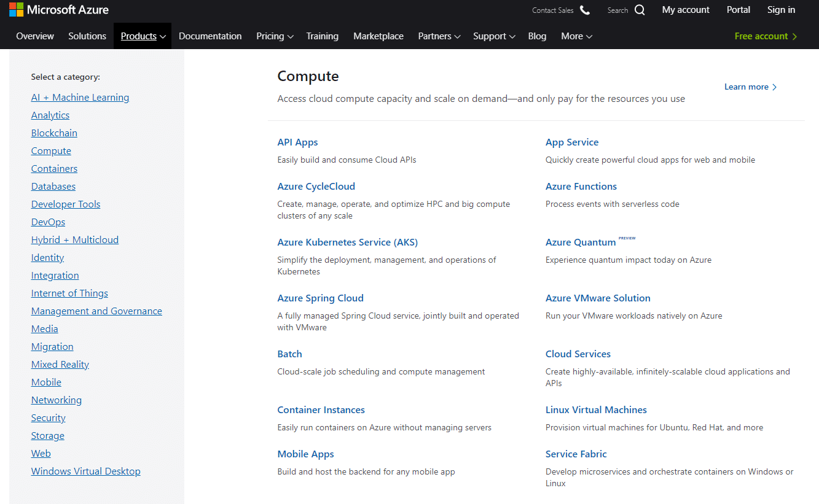The width and height of the screenshot is (819, 504).
Task: Sign in to Azure
Action: [781, 10]
